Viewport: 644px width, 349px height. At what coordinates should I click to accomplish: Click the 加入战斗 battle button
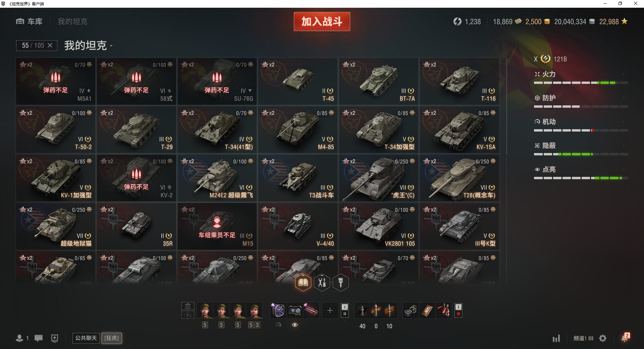[322, 21]
